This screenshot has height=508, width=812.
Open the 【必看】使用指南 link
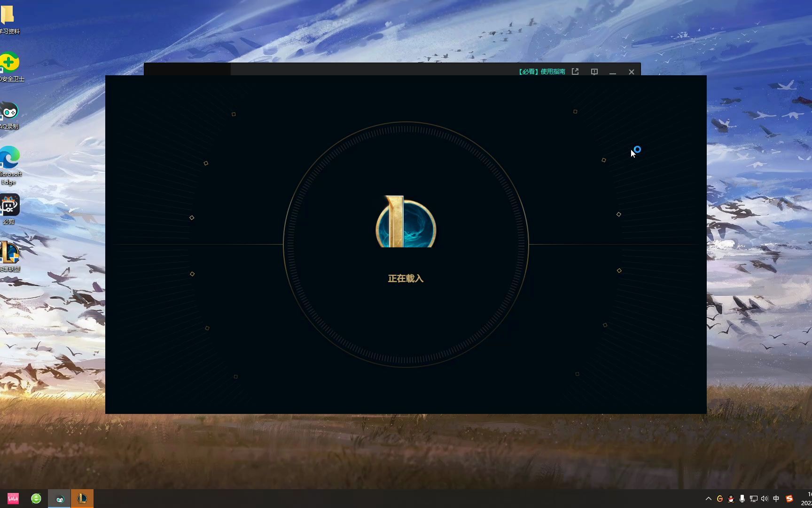(x=541, y=71)
